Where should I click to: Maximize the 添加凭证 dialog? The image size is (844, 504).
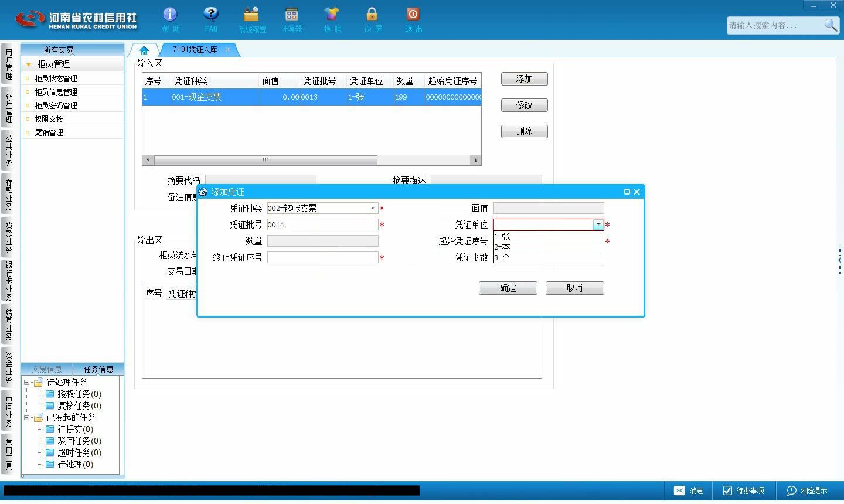[x=627, y=192]
